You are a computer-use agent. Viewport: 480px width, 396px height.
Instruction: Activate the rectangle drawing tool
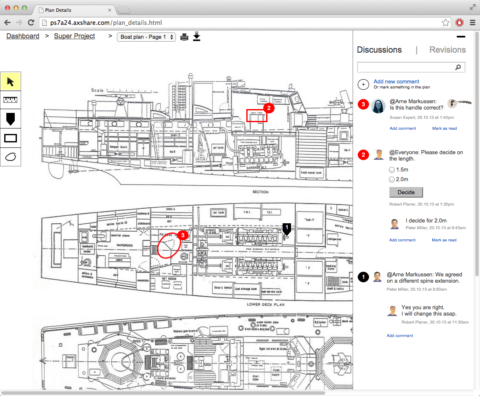pyautogui.click(x=10, y=138)
